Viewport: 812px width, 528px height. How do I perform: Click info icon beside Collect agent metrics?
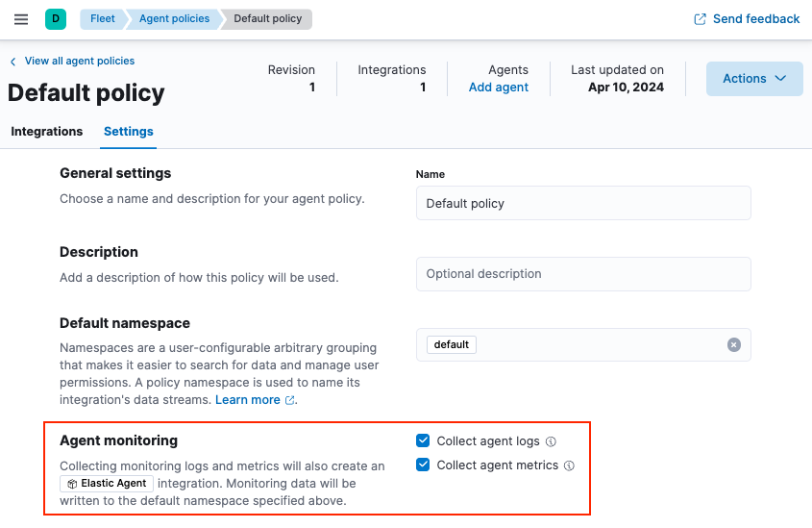pyautogui.click(x=569, y=465)
